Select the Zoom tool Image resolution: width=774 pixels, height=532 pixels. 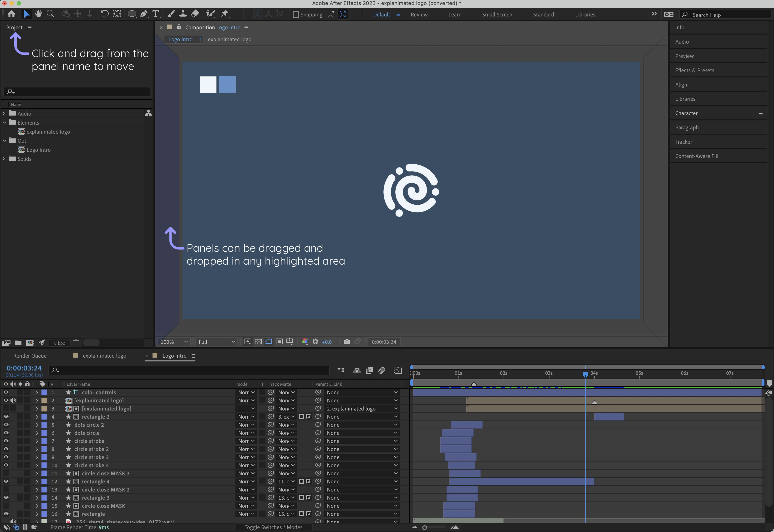[x=50, y=14]
